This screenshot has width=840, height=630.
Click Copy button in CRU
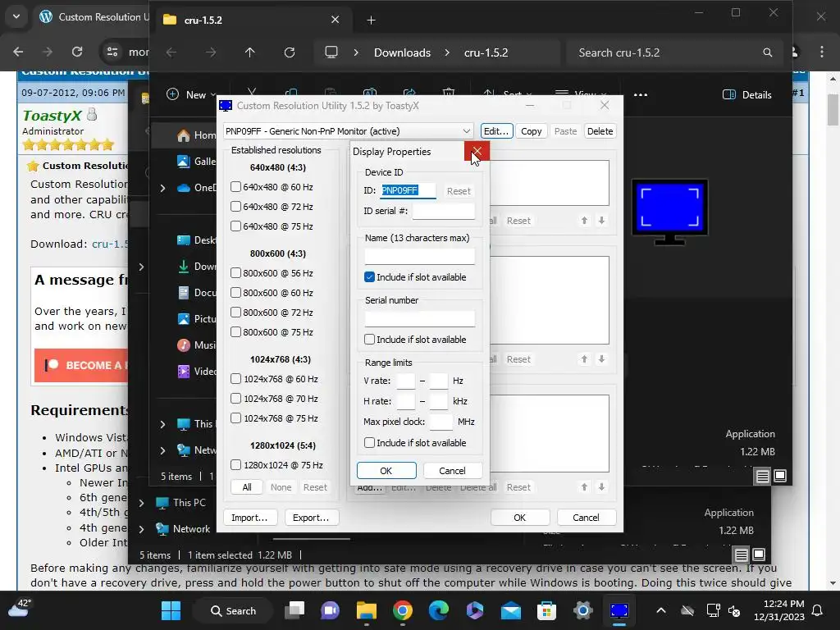pos(532,131)
